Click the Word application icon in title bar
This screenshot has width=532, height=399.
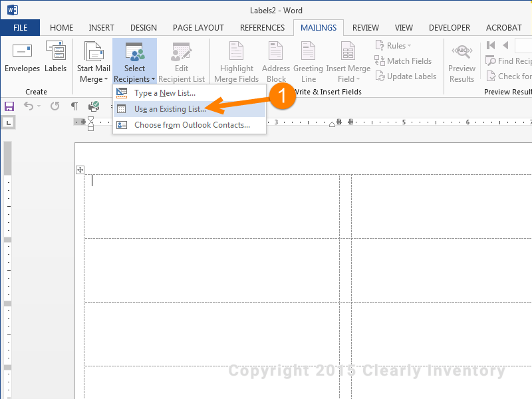[x=12, y=10]
